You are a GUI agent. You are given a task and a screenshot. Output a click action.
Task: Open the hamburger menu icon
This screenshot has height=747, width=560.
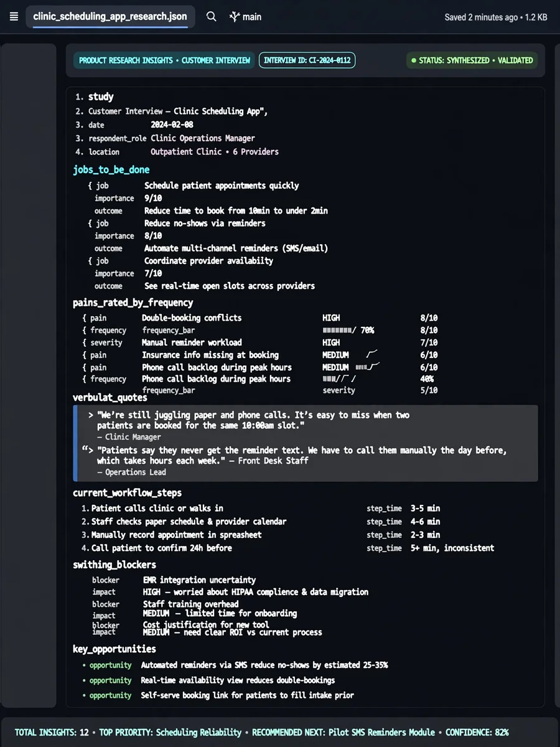click(x=14, y=17)
